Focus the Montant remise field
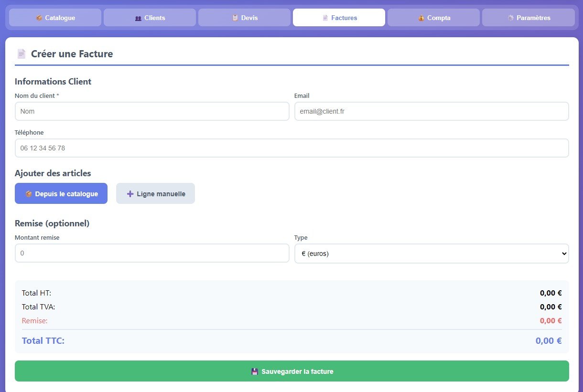This screenshot has height=392, width=583. click(x=152, y=254)
